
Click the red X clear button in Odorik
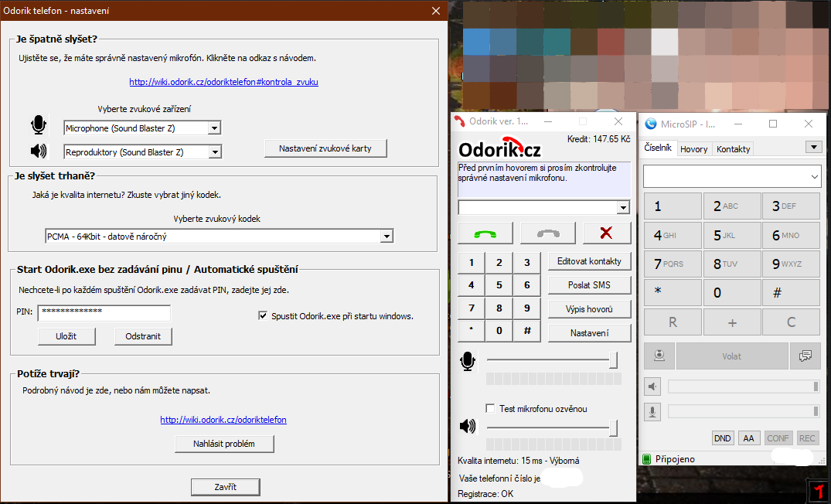pyautogui.click(x=607, y=233)
